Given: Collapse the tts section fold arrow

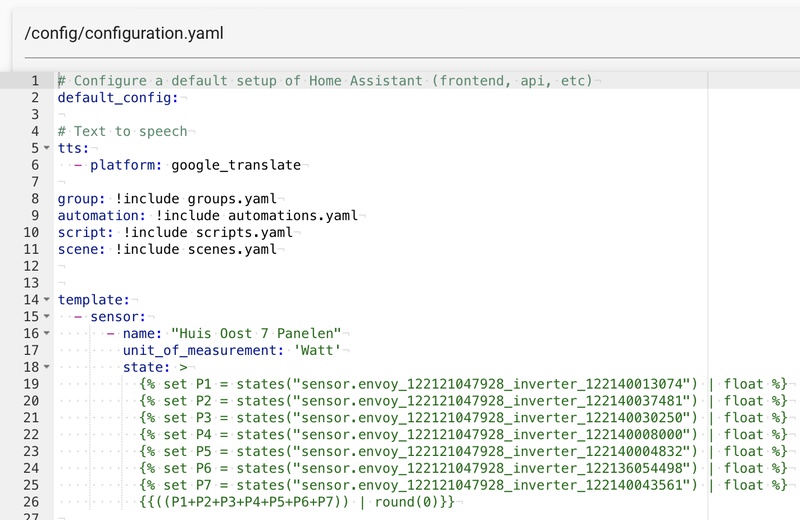Looking at the screenshot, I should point(47,148).
